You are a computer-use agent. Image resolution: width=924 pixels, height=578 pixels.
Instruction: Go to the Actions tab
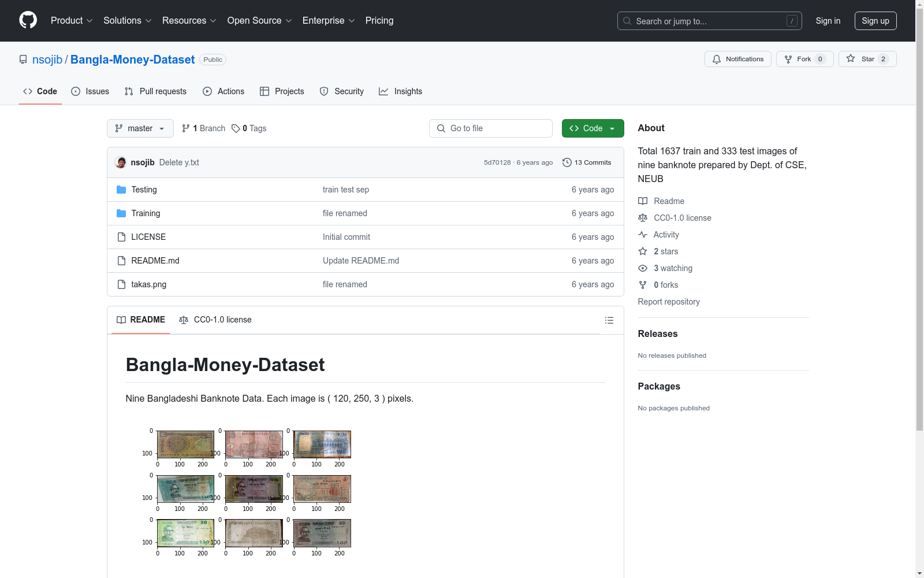223,91
